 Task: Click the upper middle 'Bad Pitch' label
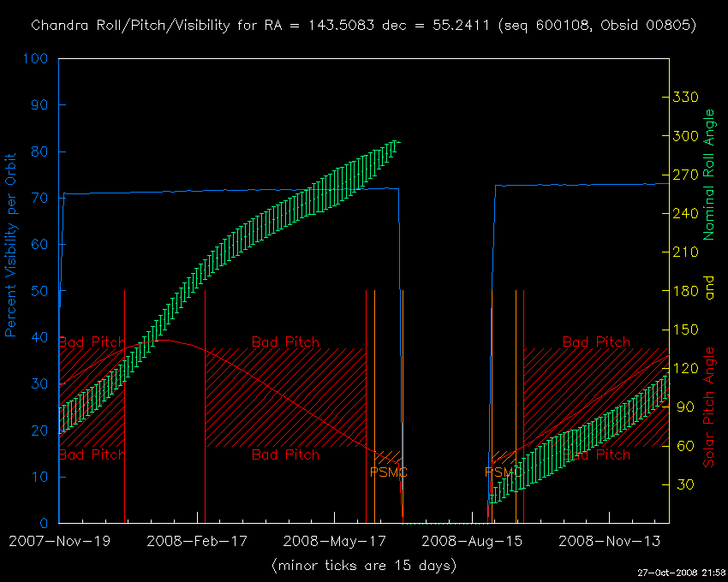[x=285, y=341]
